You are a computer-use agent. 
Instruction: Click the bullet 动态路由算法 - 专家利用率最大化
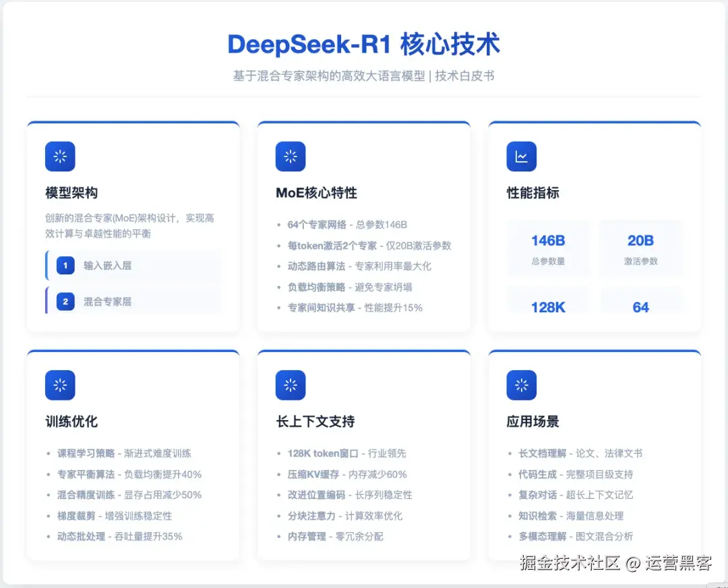359,266
